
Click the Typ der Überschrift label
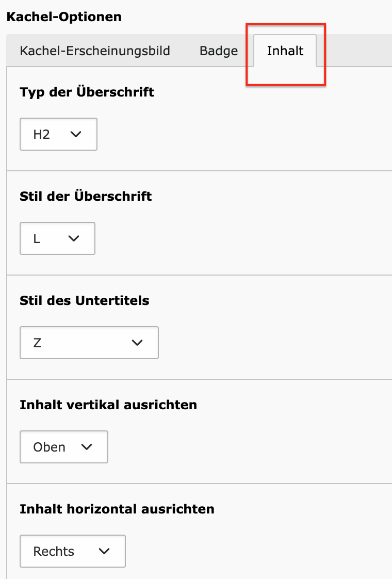87,92
